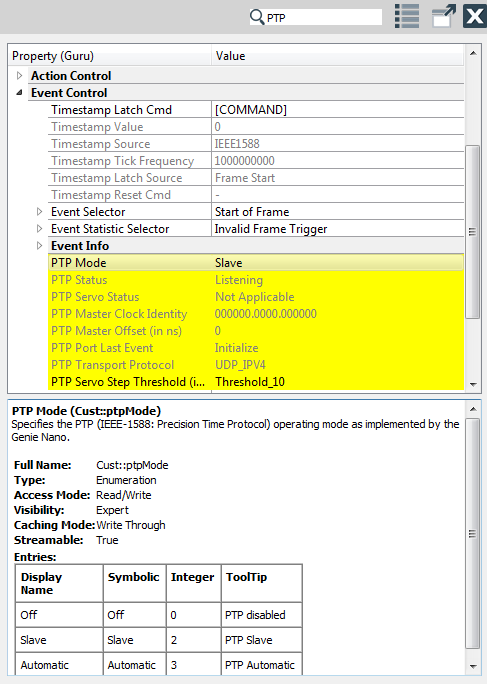Collapse the Event Control category

(19, 92)
